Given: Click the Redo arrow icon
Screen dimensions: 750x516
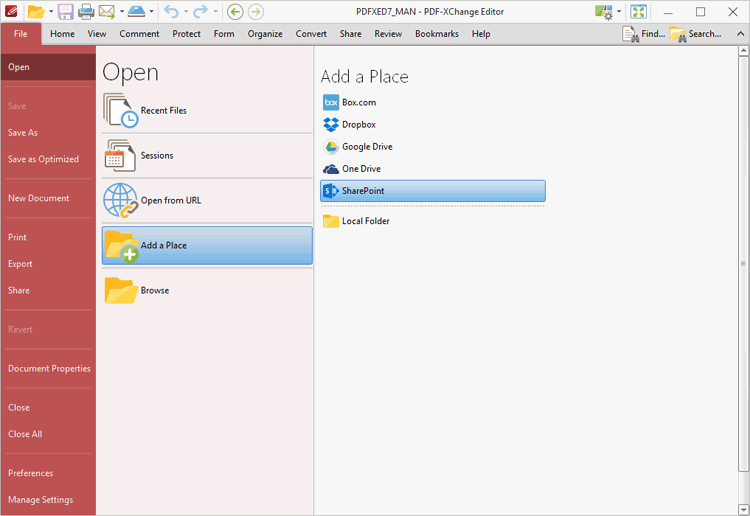Looking at the screenshot, I should point(200,11).
